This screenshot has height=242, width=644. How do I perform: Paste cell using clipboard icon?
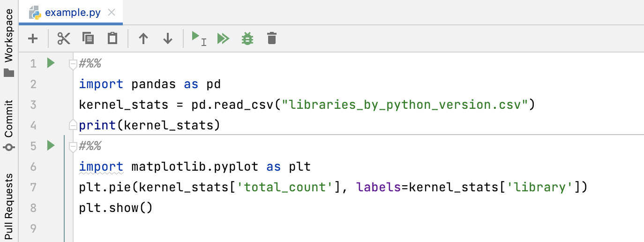click(x=112, y=38)
